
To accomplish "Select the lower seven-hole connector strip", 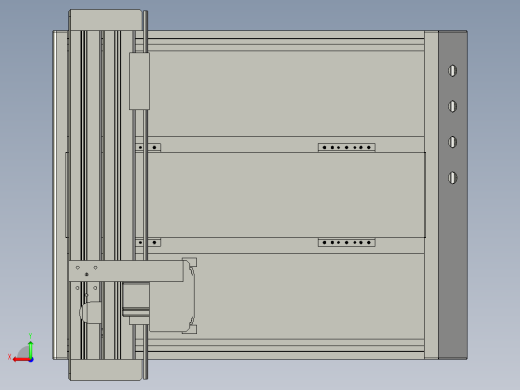I will tap(347, 242).
